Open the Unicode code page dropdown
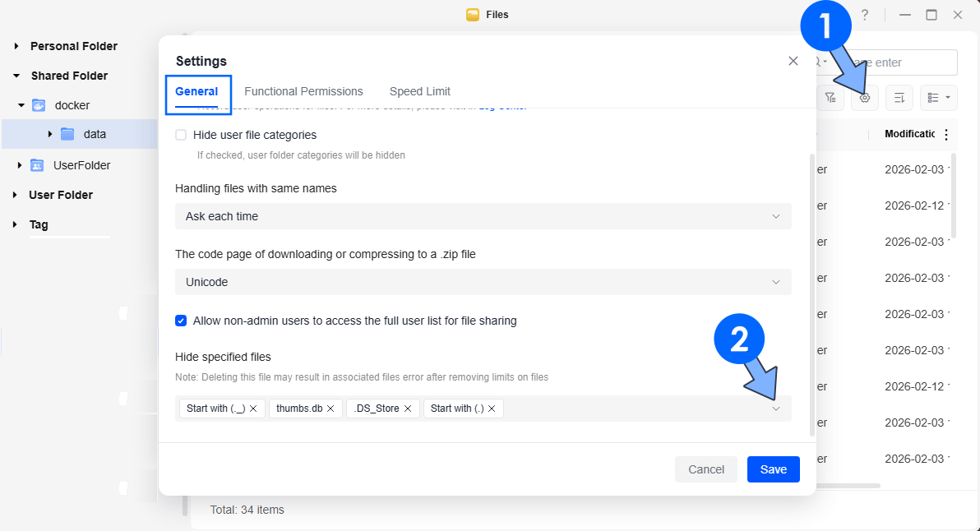This screenshot has height=531, width=980. tap(483, 282)
